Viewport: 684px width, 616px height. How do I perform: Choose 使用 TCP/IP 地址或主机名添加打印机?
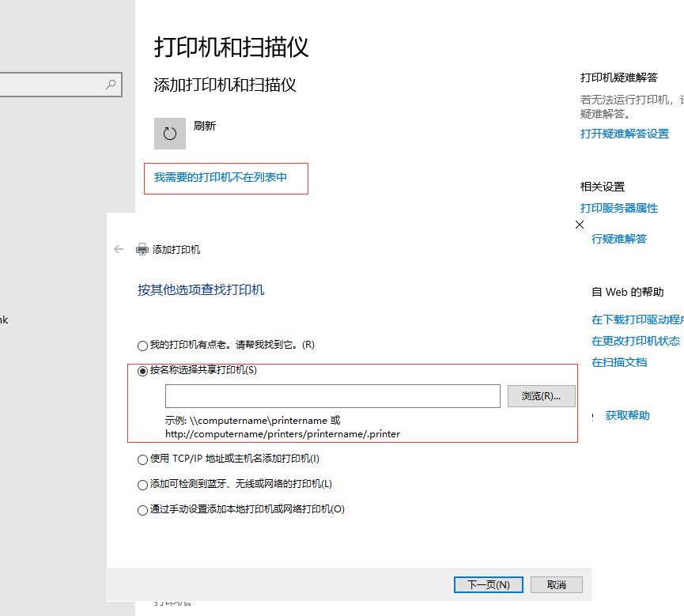(142, 459)
